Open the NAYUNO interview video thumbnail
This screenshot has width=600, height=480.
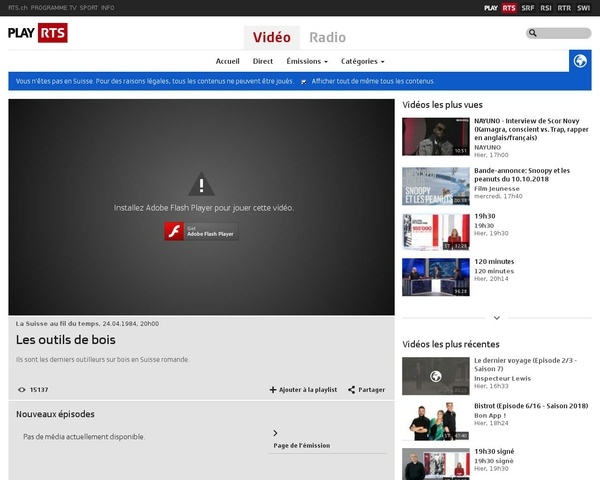click(435, 137)
